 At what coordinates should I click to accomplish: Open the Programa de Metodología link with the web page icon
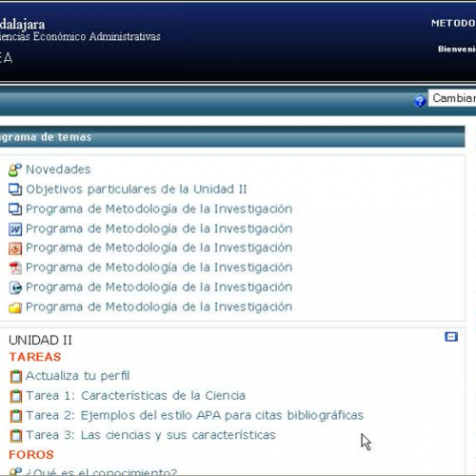[159, 288]
